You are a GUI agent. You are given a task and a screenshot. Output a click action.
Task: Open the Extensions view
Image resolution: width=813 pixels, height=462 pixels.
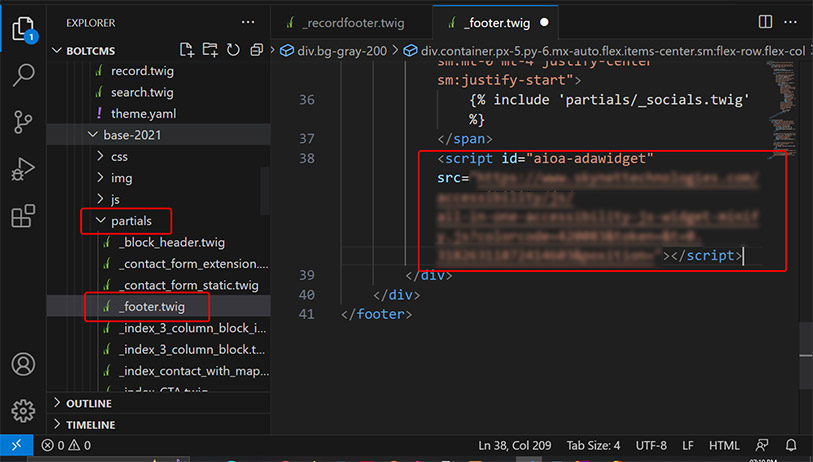pos(23,216)
